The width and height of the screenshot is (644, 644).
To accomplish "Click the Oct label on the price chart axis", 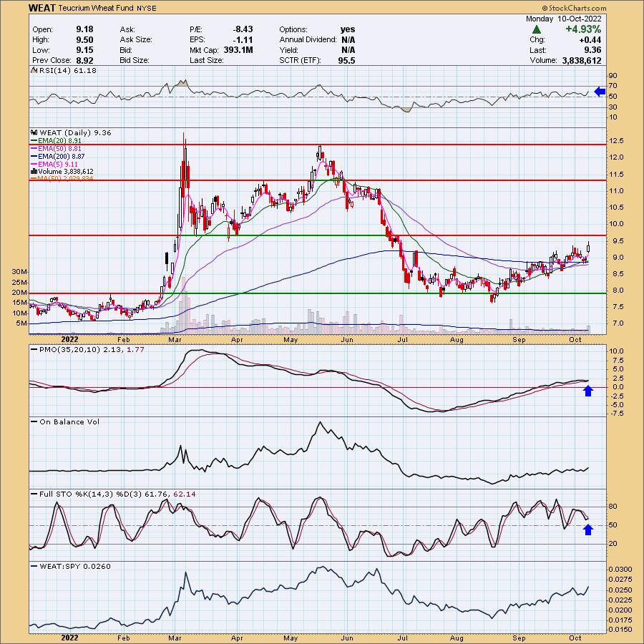I will coord(575,340).
